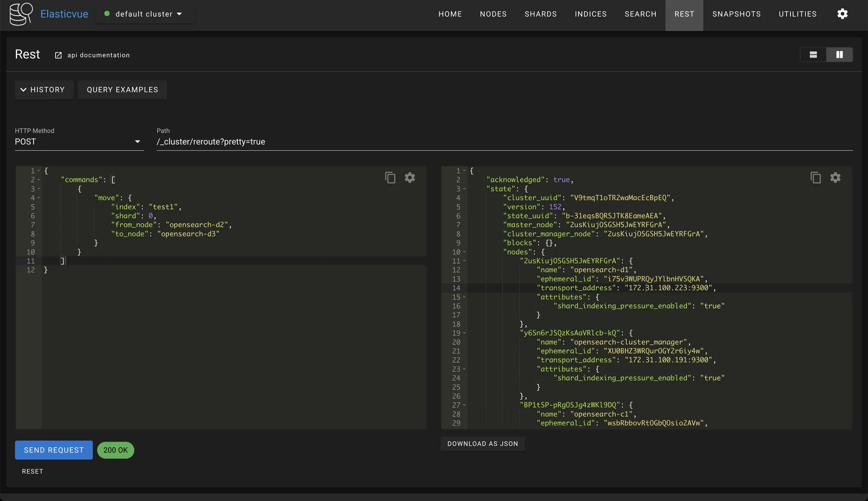Open the HTTP Method POST dropdown
The image size is (868, 501).
tap(79, 142)
